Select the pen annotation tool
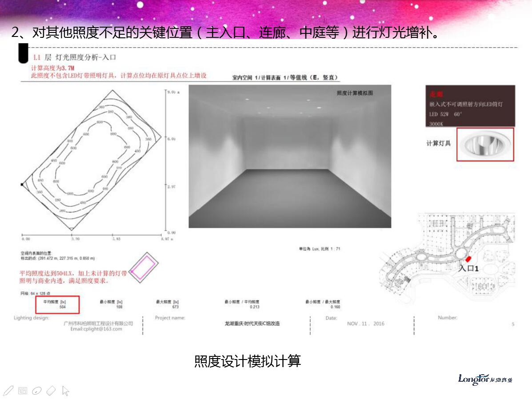 [x=8, y=391]
